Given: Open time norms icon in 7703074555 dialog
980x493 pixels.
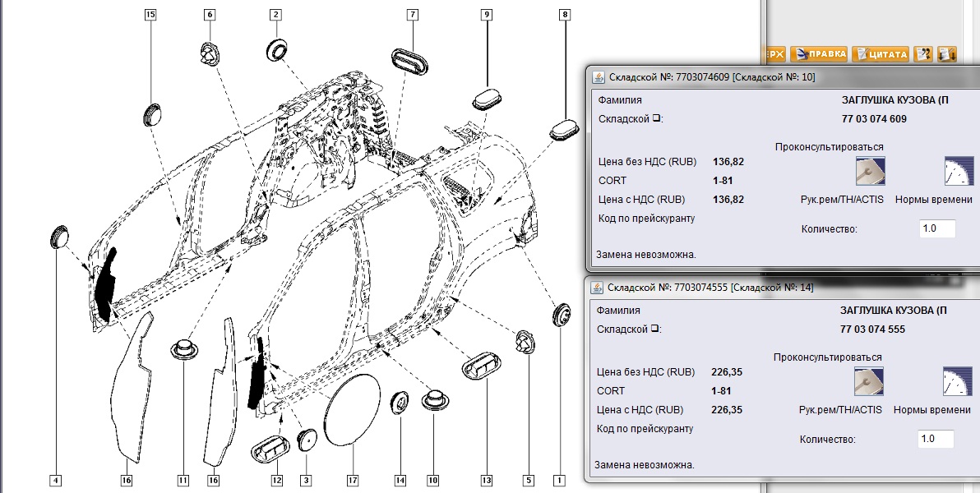Looking at the screenshot, I should pos(958,383).
